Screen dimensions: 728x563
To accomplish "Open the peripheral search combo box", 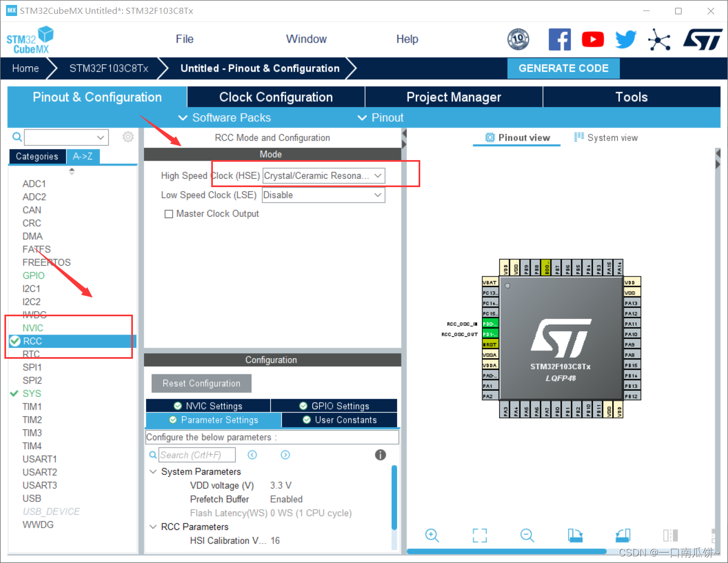I will coord(66,137).
